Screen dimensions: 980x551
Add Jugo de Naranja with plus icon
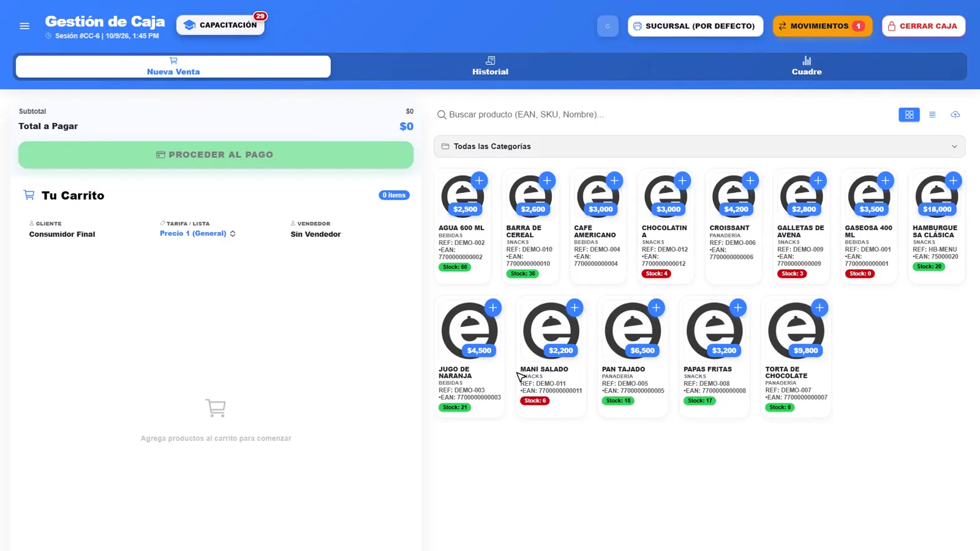[492, 307]
